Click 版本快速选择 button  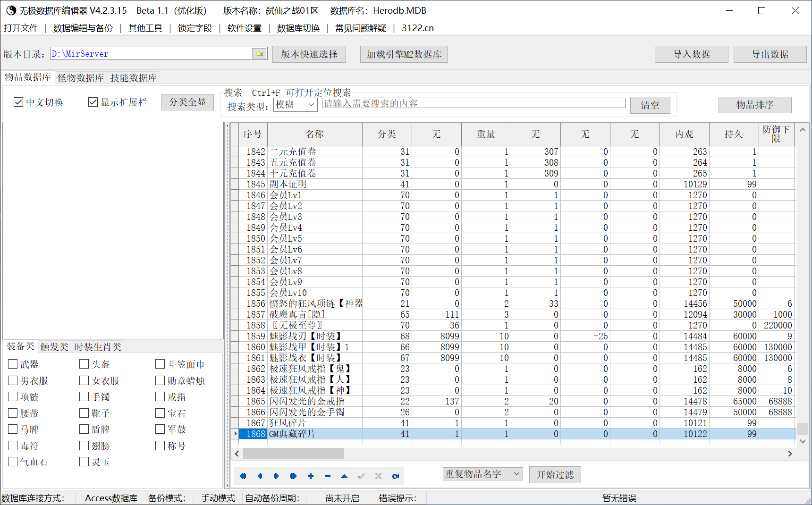click(x=309, y=54)
